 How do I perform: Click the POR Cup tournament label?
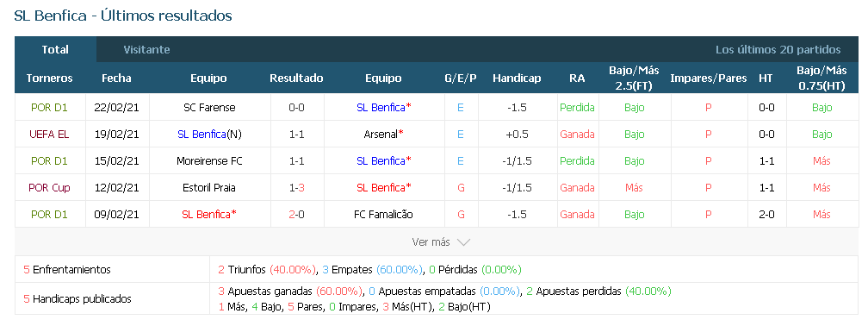50,187
